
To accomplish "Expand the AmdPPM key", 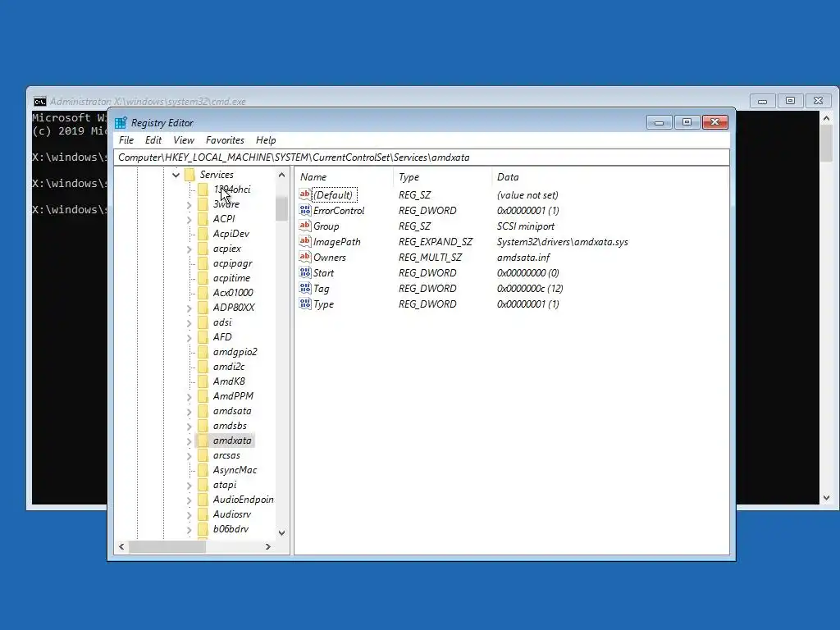I will pos(189,397).
